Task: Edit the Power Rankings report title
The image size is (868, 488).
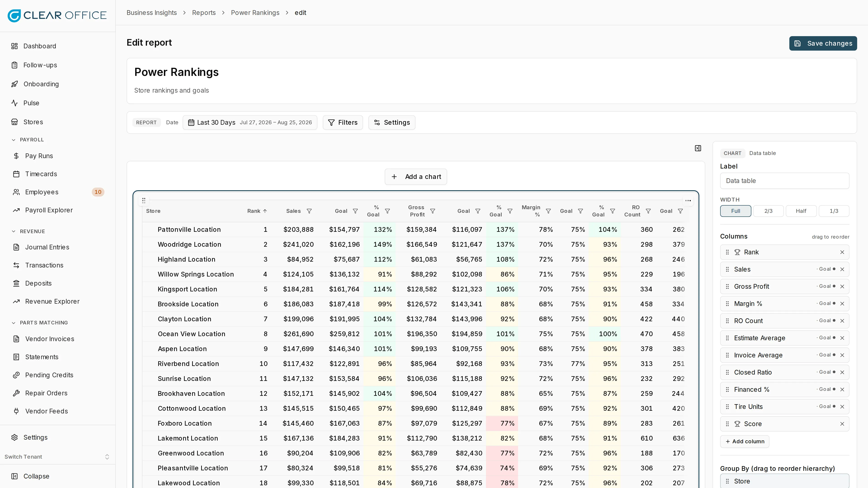Action: pyautogui.click(x=176, y=72)
